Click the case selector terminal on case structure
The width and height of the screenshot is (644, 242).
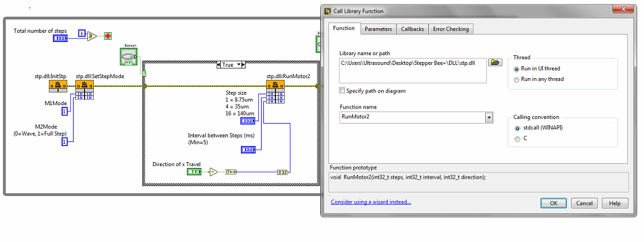144,74
